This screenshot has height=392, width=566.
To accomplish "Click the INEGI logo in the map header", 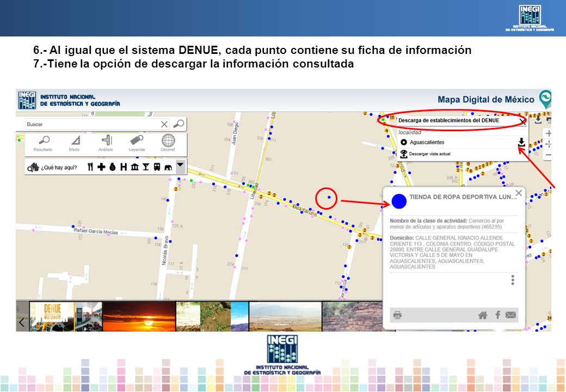I will 27,100.
